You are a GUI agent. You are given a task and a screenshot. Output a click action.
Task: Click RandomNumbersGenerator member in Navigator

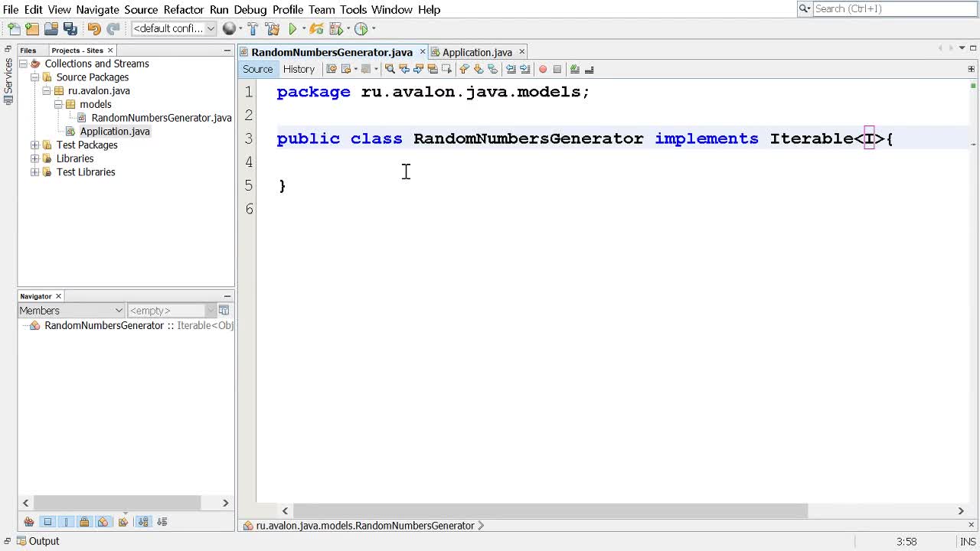point(104,325)
